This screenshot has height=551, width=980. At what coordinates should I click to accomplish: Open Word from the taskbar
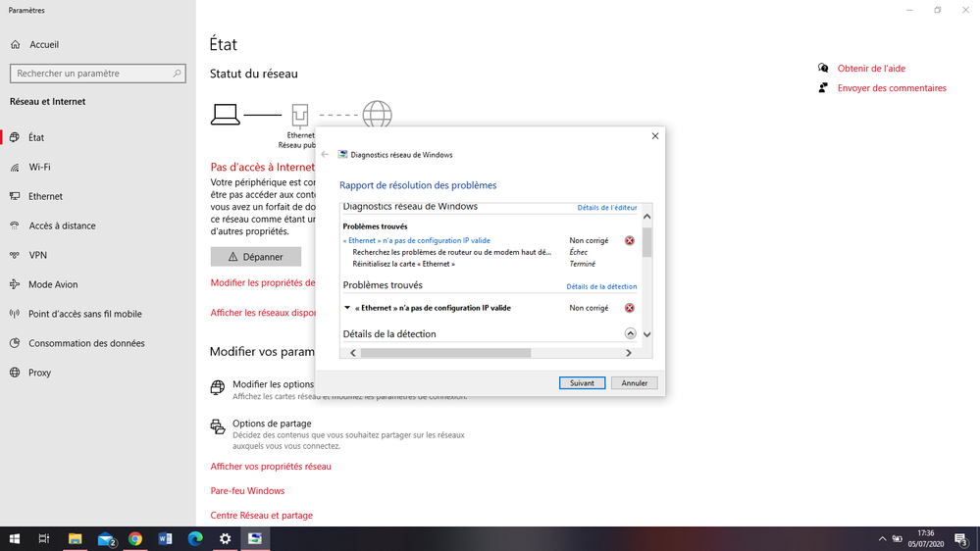165,539
